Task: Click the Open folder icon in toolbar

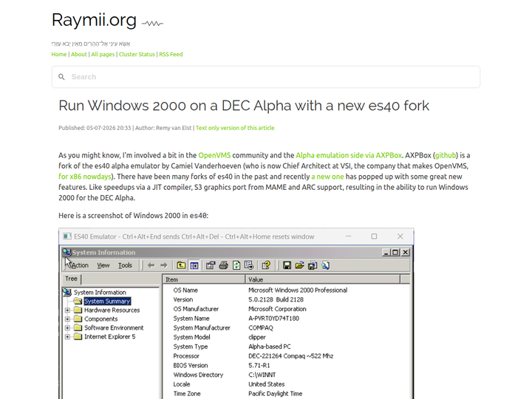Action: [299, 265]
